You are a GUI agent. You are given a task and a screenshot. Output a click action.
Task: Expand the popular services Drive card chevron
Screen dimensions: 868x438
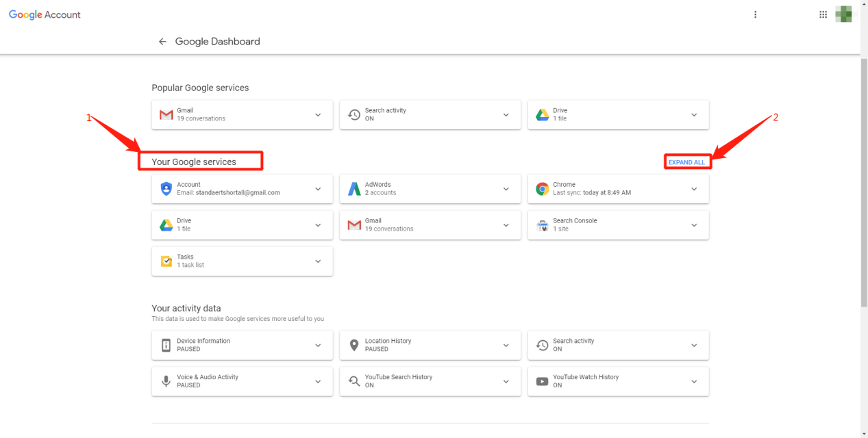click(x=693, y=115)
